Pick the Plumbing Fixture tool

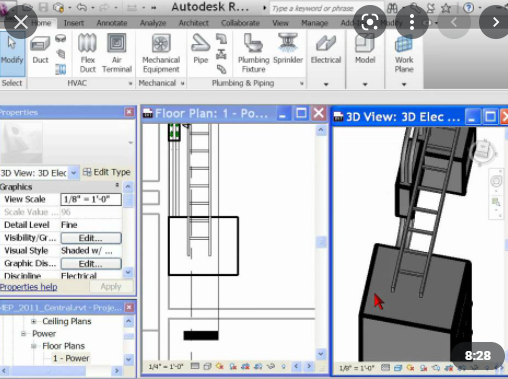coord(253,53)
